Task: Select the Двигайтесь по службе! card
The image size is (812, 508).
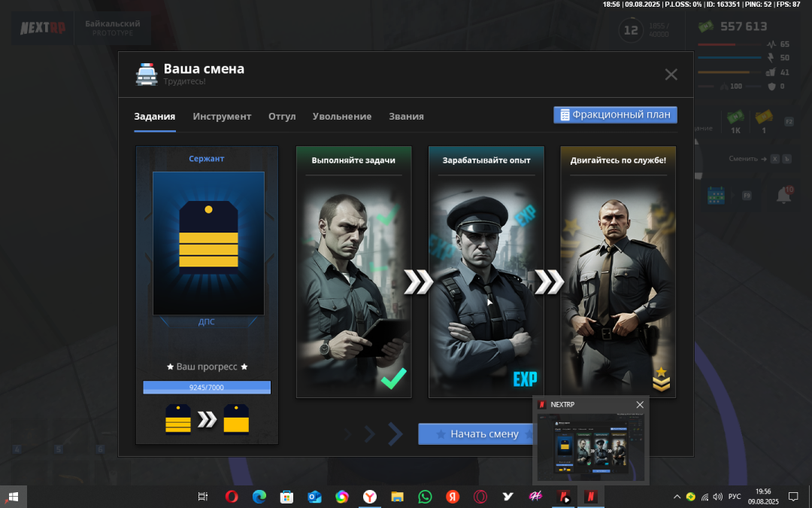Action: (618, 272)
